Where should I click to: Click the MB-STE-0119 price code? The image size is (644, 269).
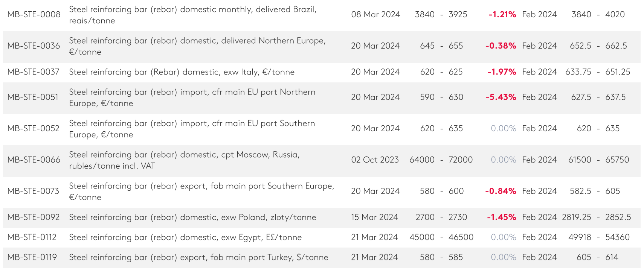(x=32, y=257)
